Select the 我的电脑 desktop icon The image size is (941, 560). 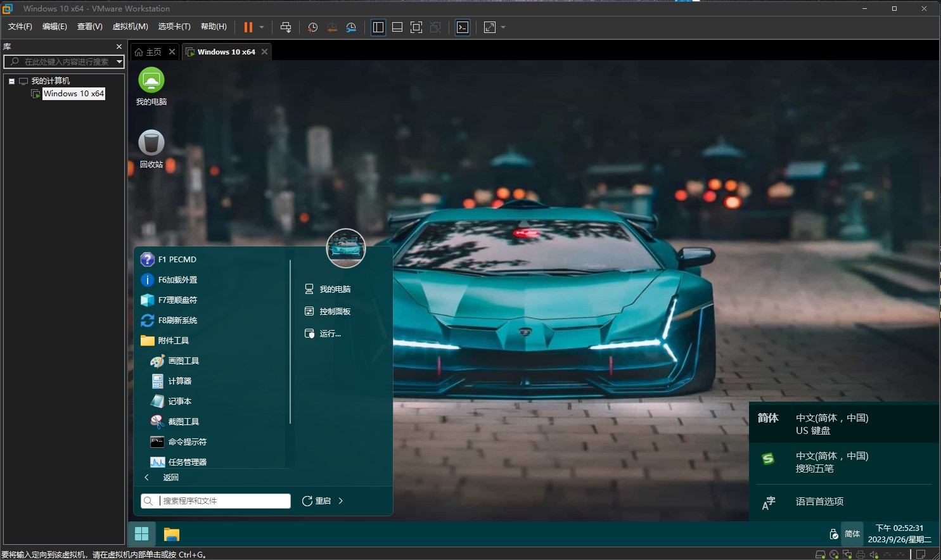pos(151,87)
